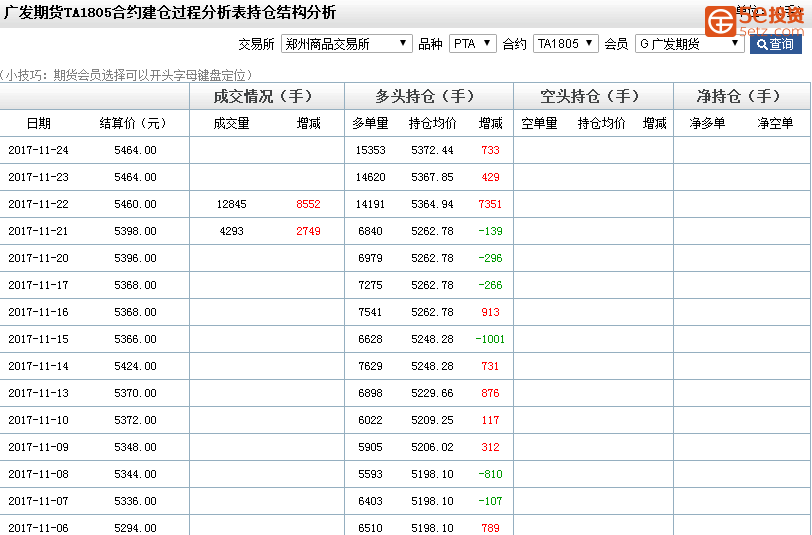Image resolution: width=812 pixels, height=535 pixels.
Task: Click the volume value 4293
Action: click(231, 231)
